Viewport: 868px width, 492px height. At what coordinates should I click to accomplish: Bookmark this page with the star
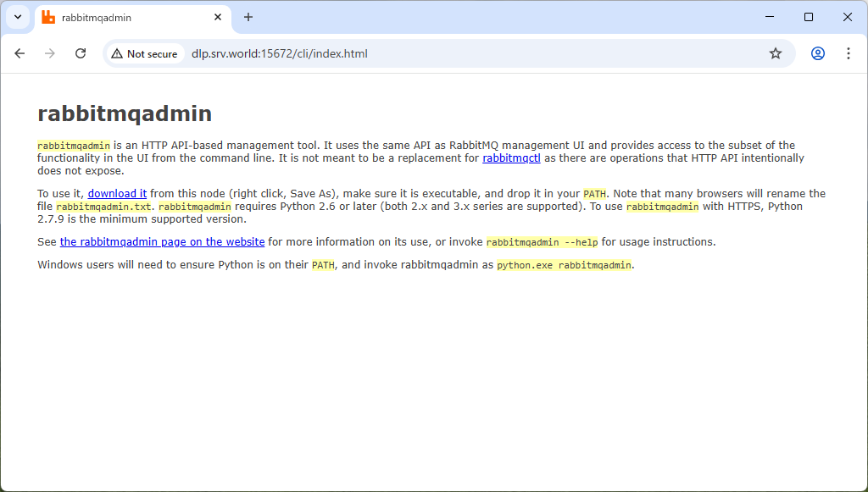tap(775, 53)
